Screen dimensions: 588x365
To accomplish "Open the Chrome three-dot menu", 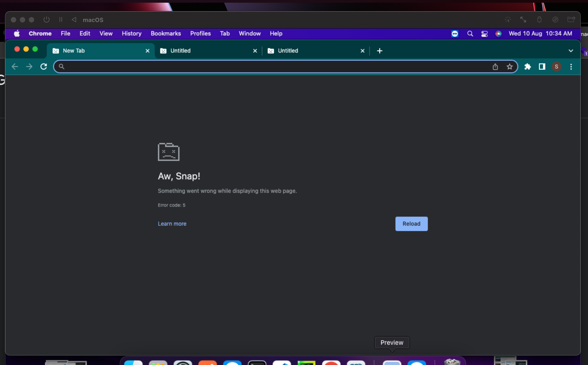I will pyautogui.click(x=571, y=67).
